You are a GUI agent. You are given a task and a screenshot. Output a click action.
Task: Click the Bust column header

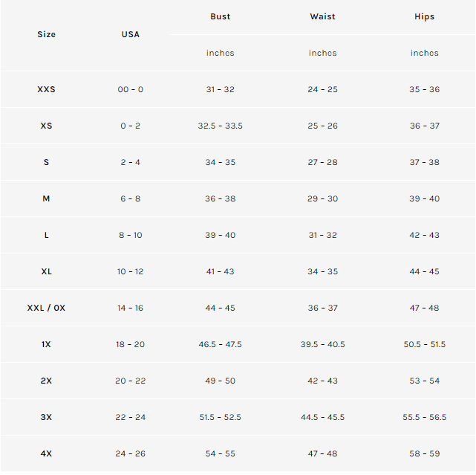tap(220, 16)
